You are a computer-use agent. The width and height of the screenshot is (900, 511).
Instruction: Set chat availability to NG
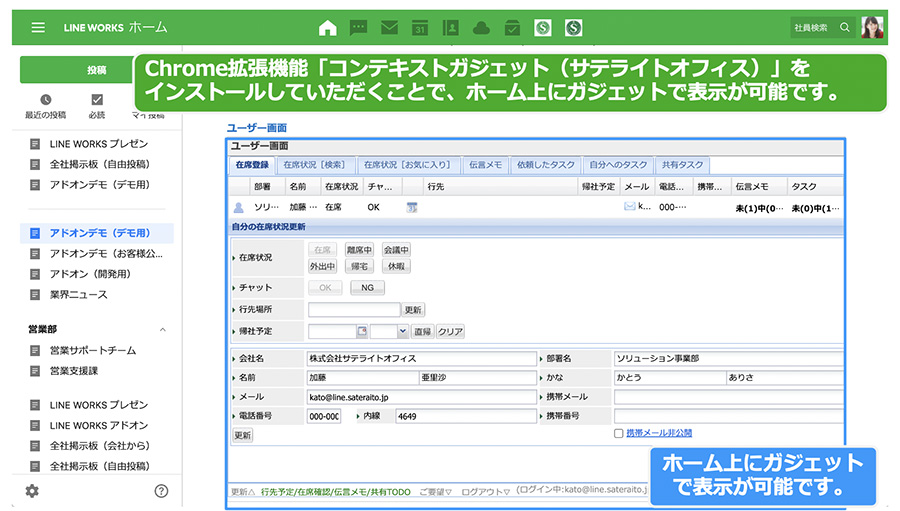click(x=367, y=288)
